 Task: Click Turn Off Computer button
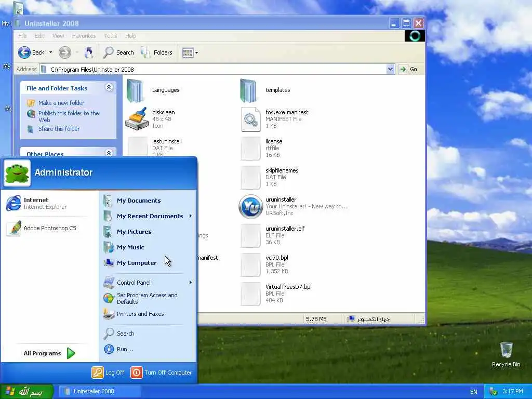point(161,373)
